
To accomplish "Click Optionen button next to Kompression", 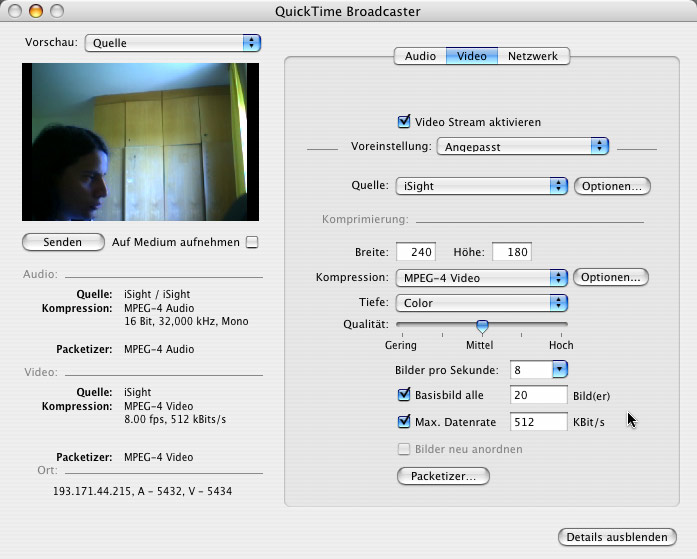I will pos(611,277).
